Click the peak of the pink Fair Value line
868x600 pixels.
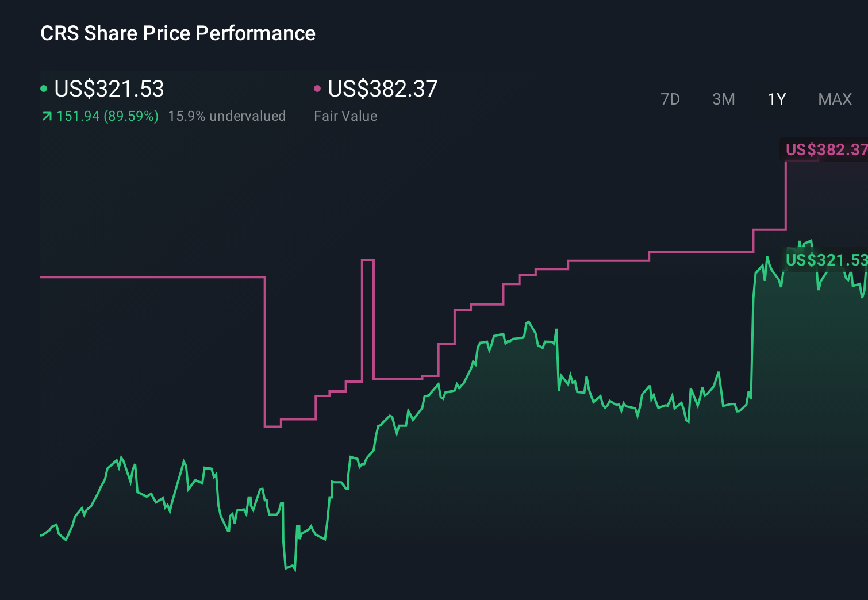click(x=828, y=161)
